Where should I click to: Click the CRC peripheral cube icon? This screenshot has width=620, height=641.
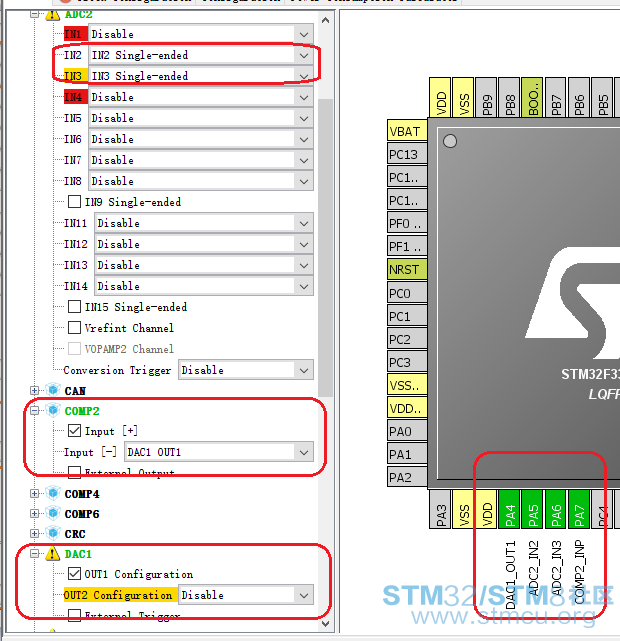tap(53, 533)
